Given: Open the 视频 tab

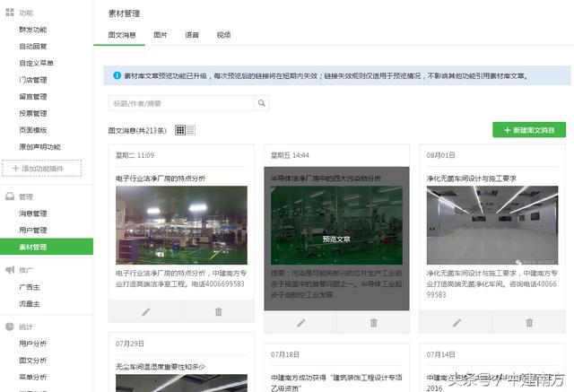Looking at the screenshot, I should click(x=223, y=35).
